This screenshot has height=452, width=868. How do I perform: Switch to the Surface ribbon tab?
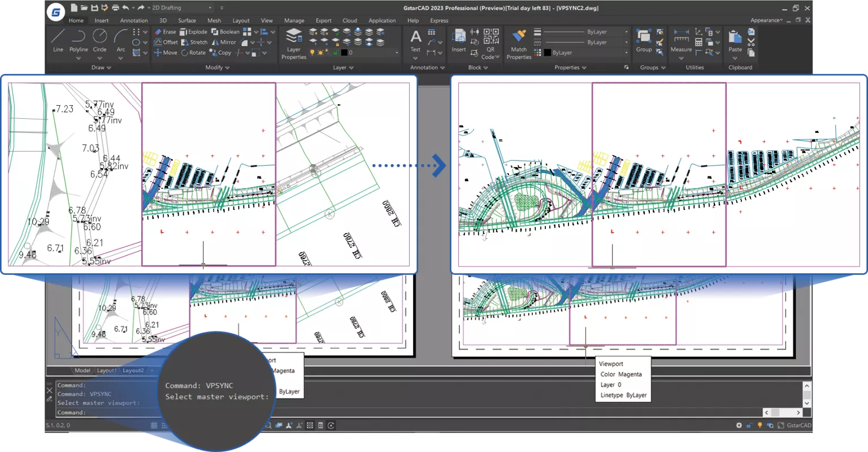pyautogui.click(x=187, y=20)
